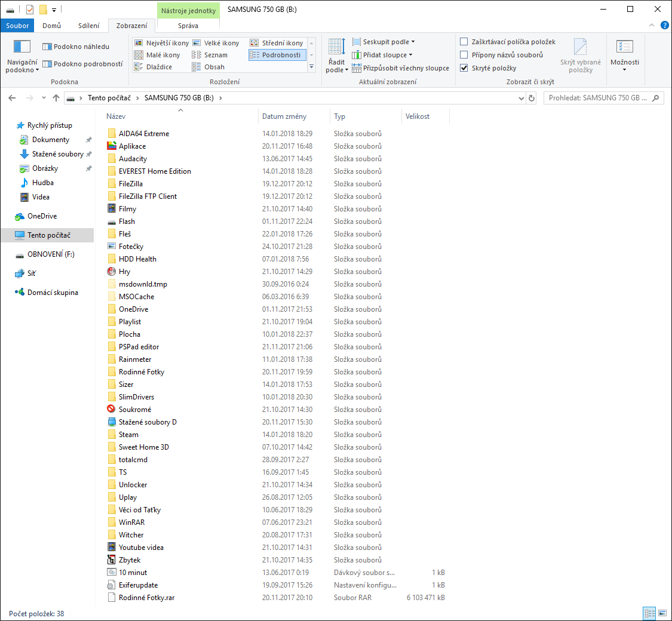Open Přidat sloupce dropdown

[x=382, y=55]
